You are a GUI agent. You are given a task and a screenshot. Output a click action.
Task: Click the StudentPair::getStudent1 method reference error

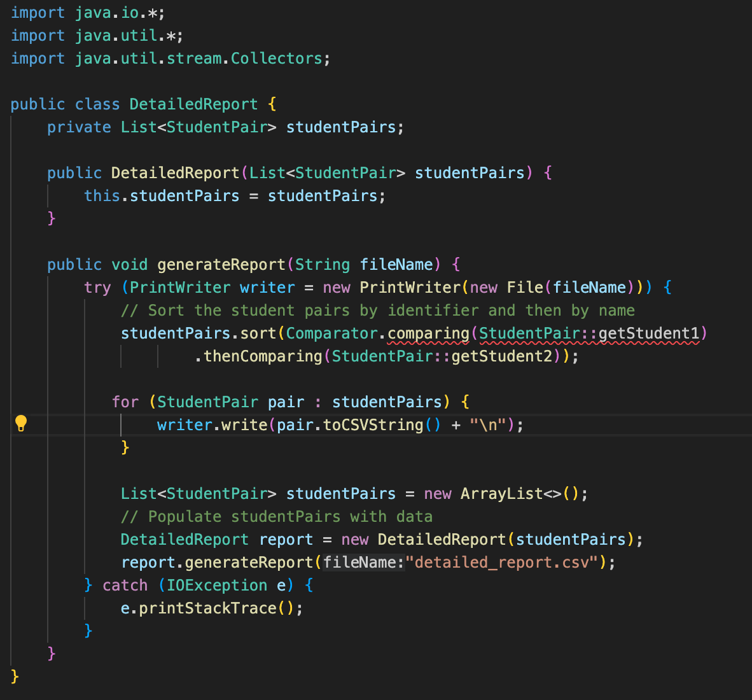[591, 333]
